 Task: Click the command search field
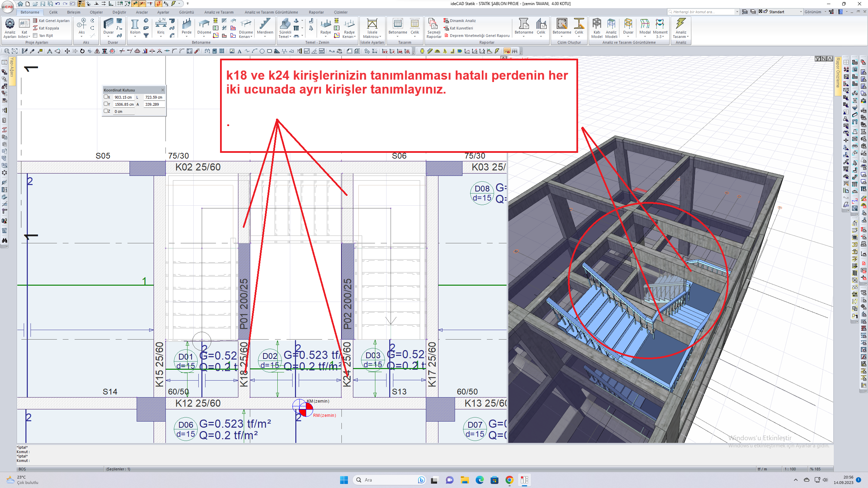(702, 12)
